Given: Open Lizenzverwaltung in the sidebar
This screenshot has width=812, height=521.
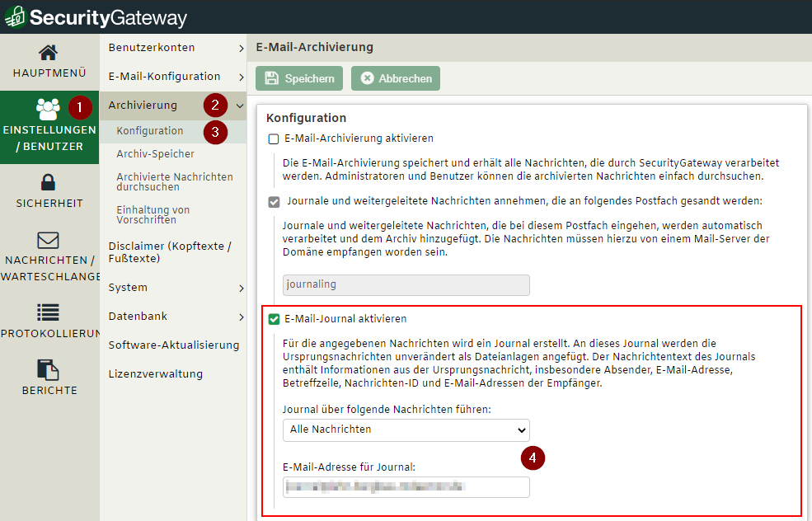Looking at the screenshot, I should pos(155,373).
